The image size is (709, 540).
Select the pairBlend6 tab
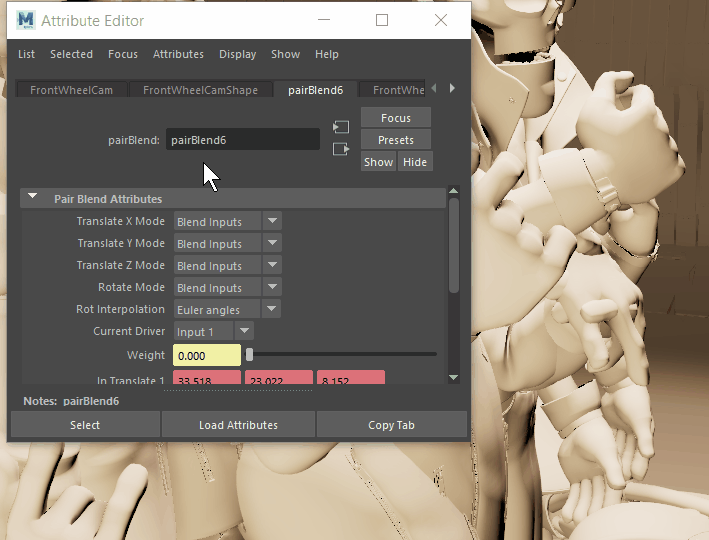point(316,90)
